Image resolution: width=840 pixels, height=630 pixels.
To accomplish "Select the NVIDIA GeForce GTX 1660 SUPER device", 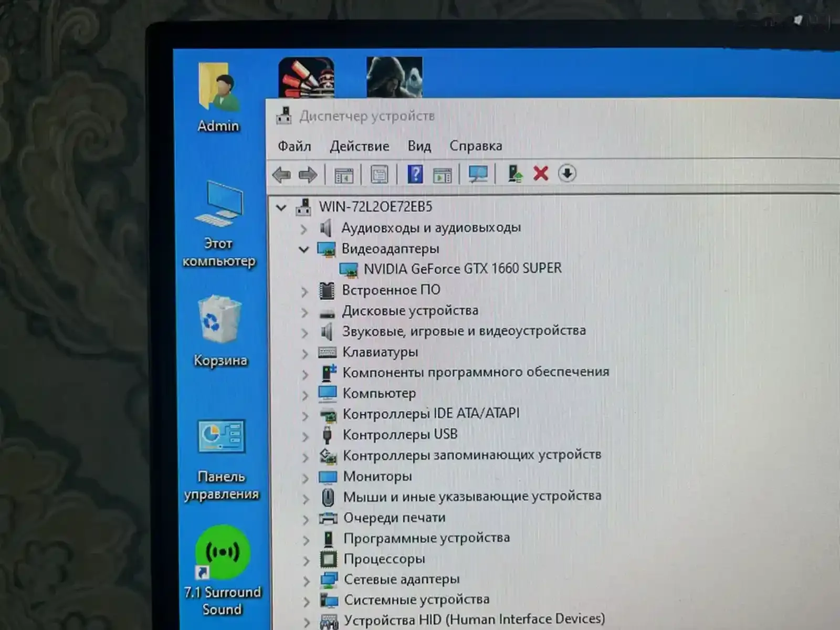I will pos(462,269).
